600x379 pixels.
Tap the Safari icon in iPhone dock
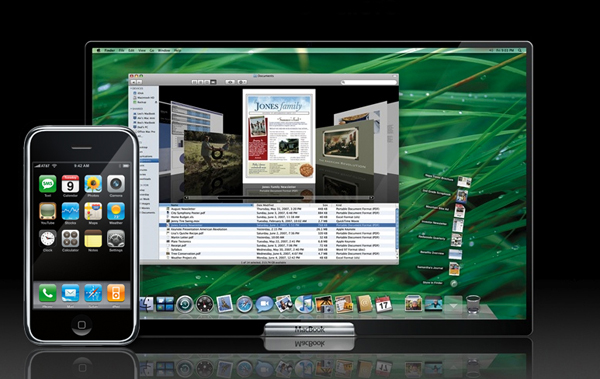93,293
